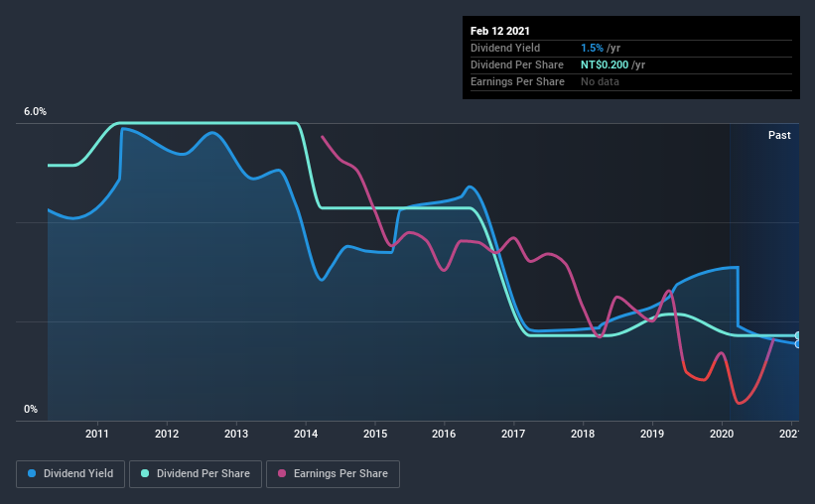Click the blue Dividend Yield endpoint marker
Viewport: 815px width, 504px height.
(x=798, y=344)
